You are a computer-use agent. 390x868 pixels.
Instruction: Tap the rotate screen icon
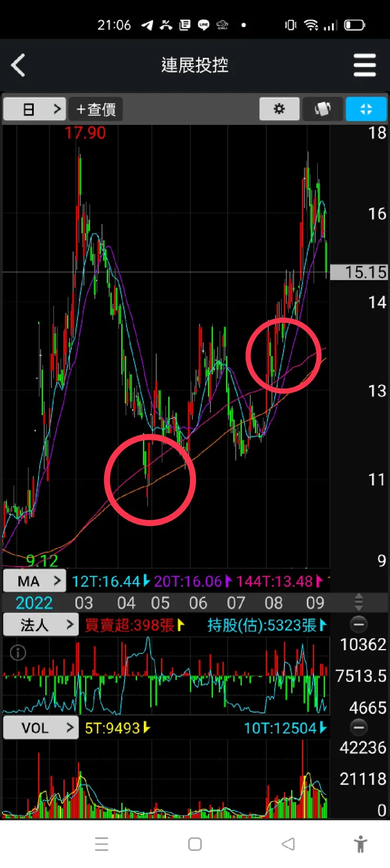click(x=323, y=109)
